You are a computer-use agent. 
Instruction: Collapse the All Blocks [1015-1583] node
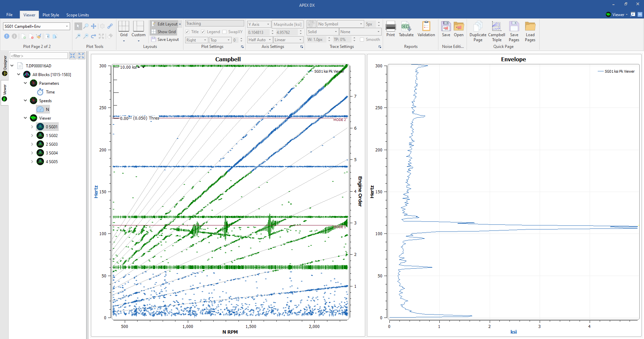[19, 74]
